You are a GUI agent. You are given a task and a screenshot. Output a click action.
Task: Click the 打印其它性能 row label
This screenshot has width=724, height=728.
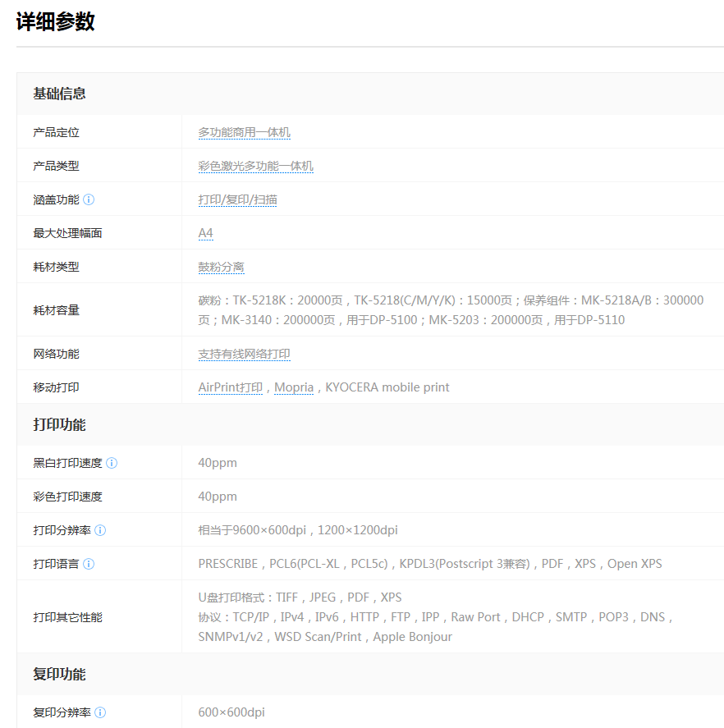click(67, 617)
